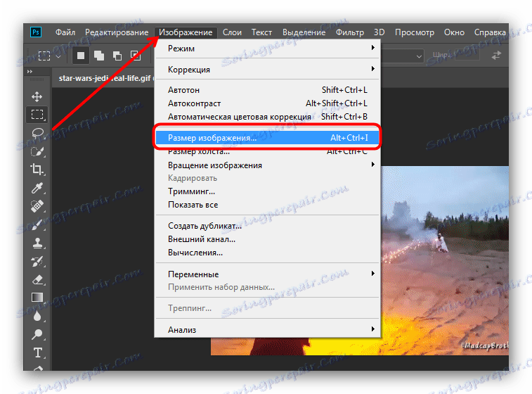Select the Eraser tool
The width and height of the screenshot is (532, 394).
tap(37, 279)
